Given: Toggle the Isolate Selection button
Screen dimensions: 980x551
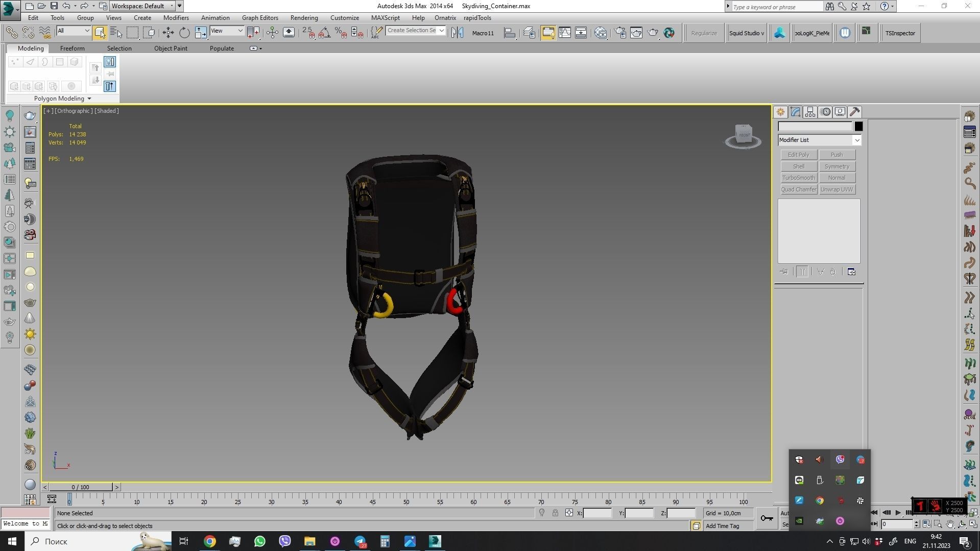Looking at the screenshot, I should coord(542,513).
